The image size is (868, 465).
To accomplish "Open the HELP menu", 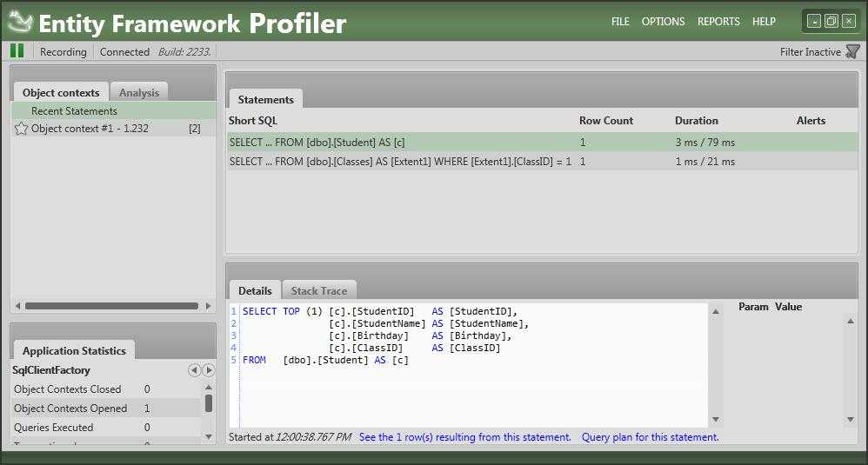I will (764, 22).
